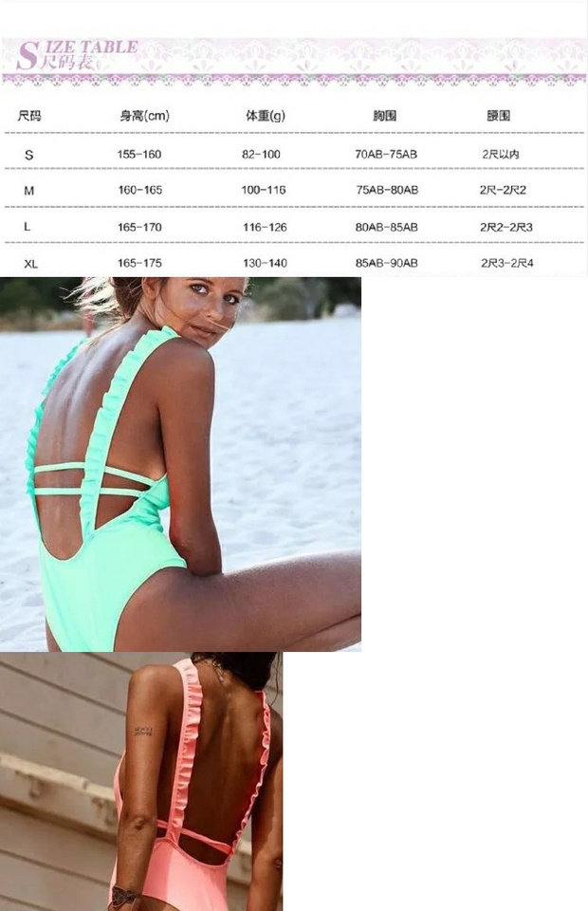Click the 130-140 weight cell
Image resolution: width=588 pixels, height=911 pixels.
coord(265,263)
